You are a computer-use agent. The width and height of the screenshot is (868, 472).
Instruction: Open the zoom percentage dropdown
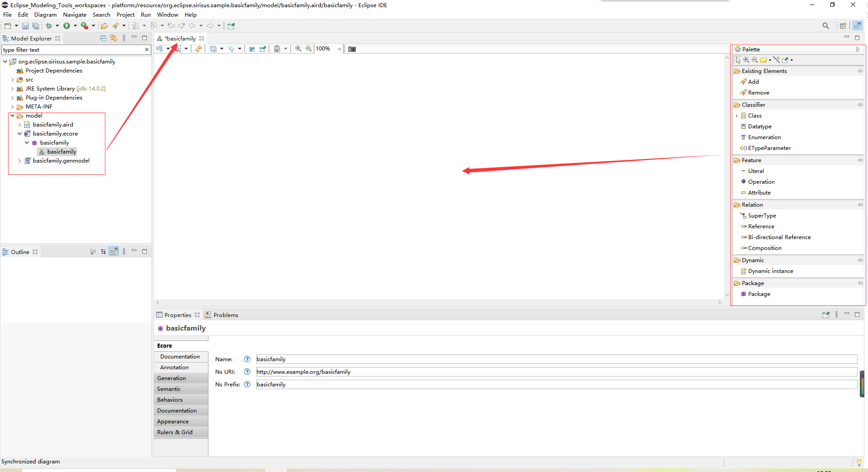click(x=339, y=49)
